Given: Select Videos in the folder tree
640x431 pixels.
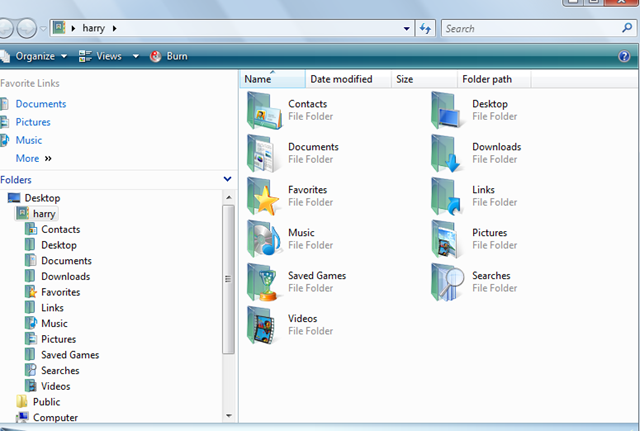Looking at the screenshot, I should (56, 386).
